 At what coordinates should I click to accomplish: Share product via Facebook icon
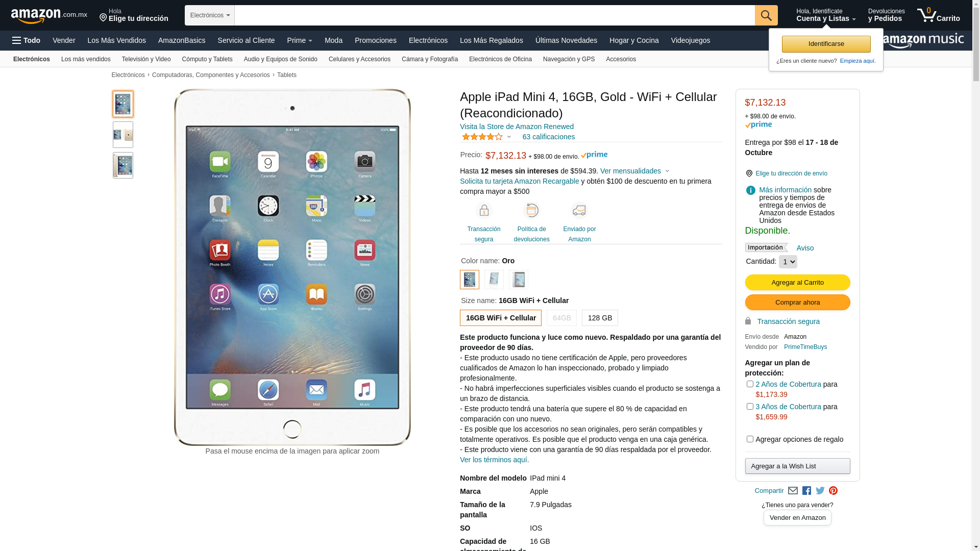806,491
